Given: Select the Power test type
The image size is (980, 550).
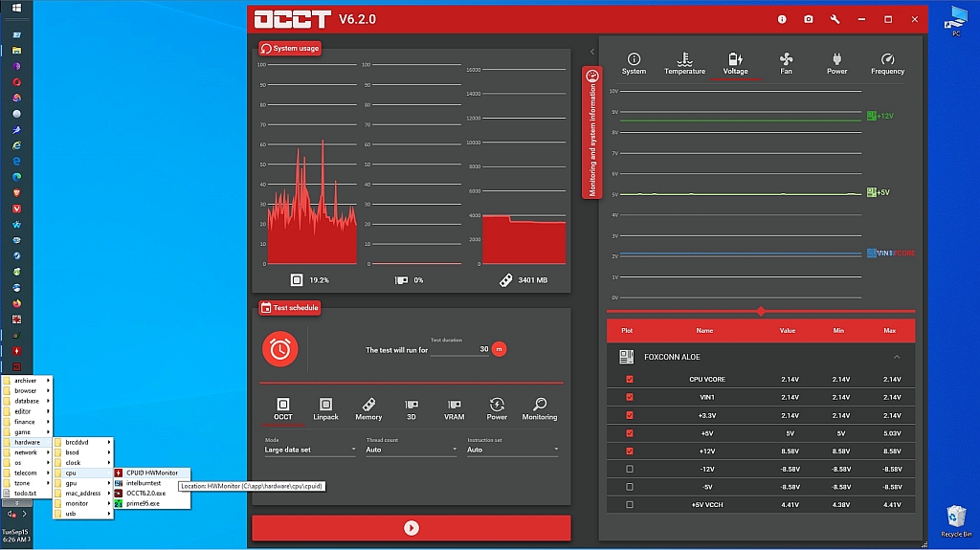Looking at the screenshot, I should (x=497, y=409).
